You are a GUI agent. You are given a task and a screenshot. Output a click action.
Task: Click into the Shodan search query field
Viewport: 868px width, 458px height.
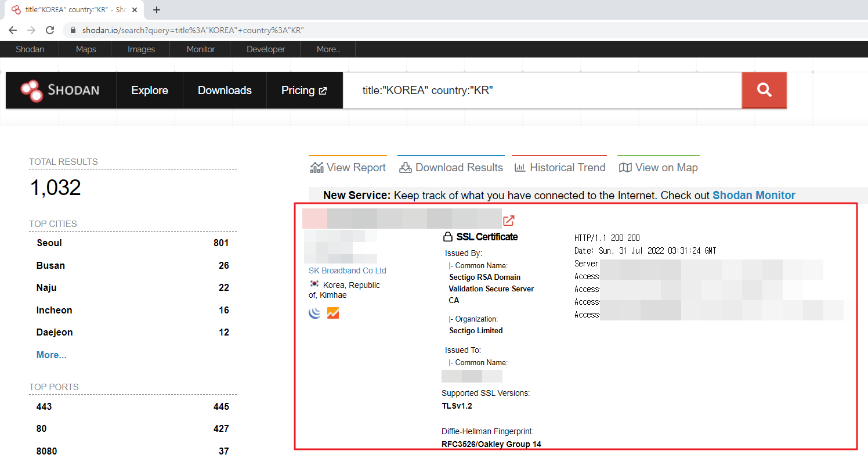[542, 90]
